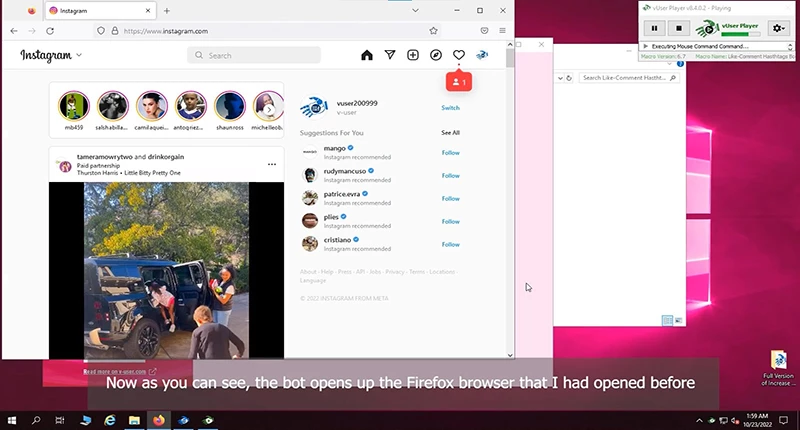Stop the vUser Player macro

[x=679, y=28]
